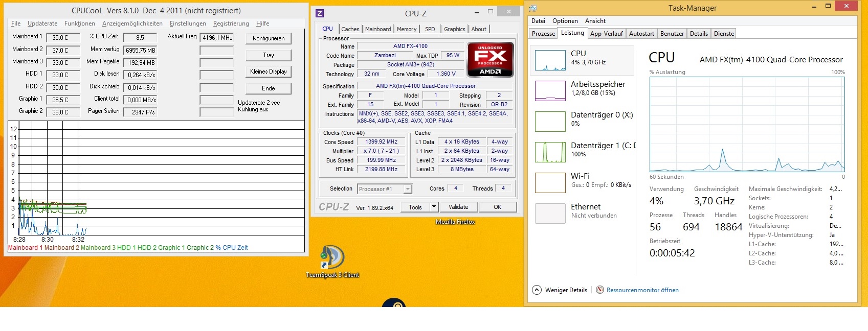Viewport: 868px width, 331px height.
Task: Select the Wi-Fi performance thumbnail
Action: [550, 183]
